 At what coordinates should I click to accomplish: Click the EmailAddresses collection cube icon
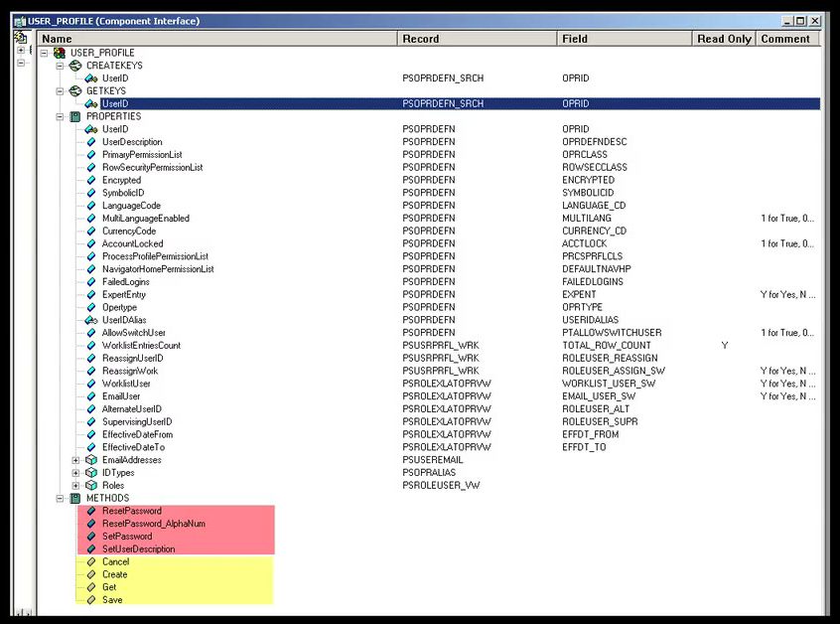click(x=91, y=460)
